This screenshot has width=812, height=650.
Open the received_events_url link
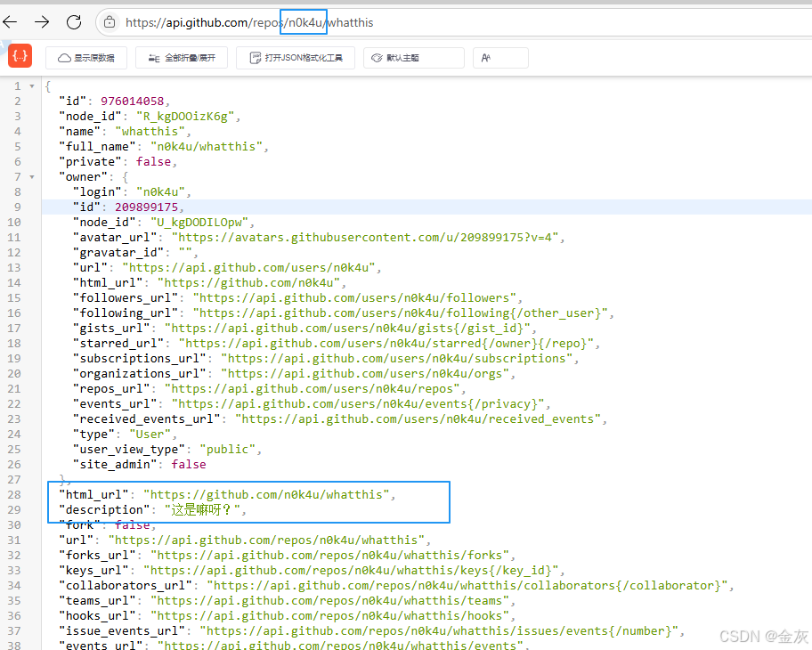pos(418,419)
